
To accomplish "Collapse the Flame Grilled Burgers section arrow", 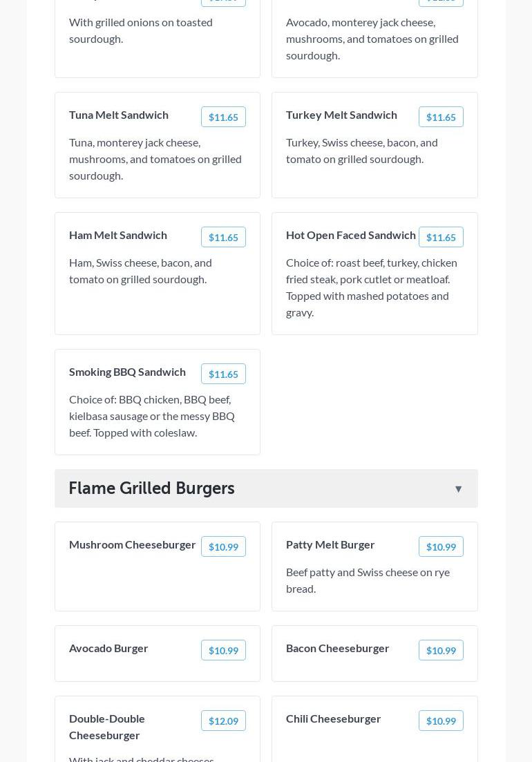I will [458, 489].
